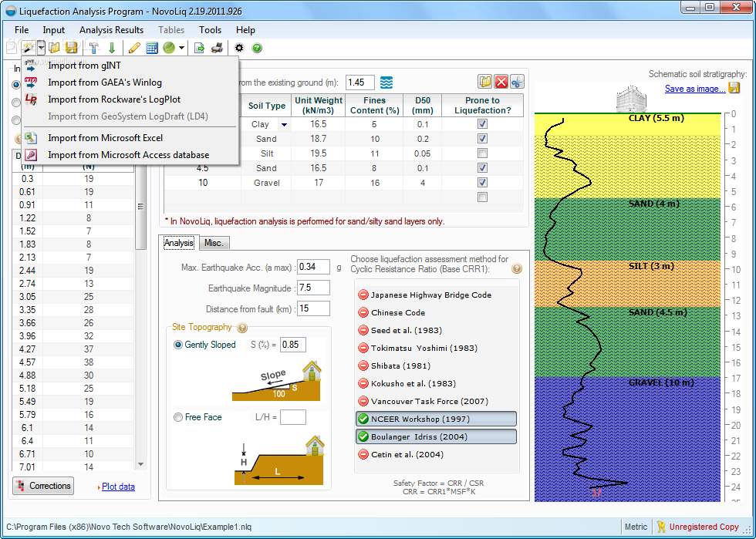Image resolution: width=756 pixels, height=539 pixels.
Task: Click the import wizard wand icon
Action: pyautogui.click(x=29, y=47)
